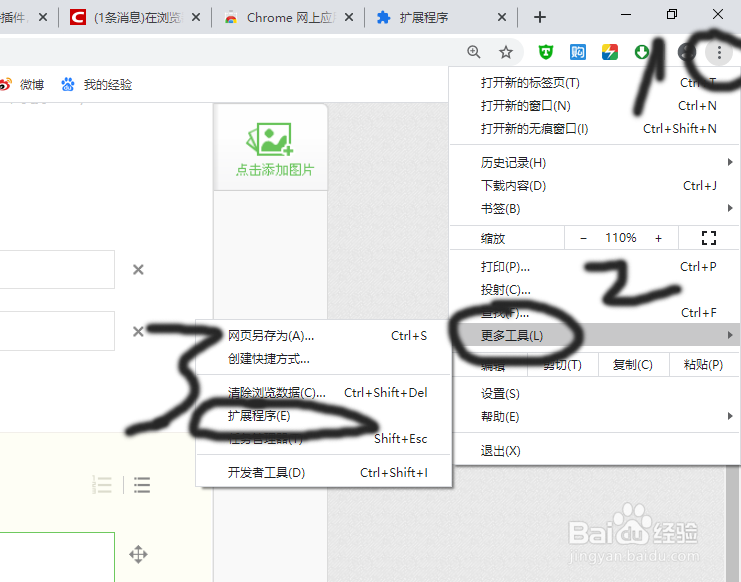Image resolution: width=741 pixels, height=582 pixels.
Task: Click the profile avatar icon
Action: (x=687, y=52)
